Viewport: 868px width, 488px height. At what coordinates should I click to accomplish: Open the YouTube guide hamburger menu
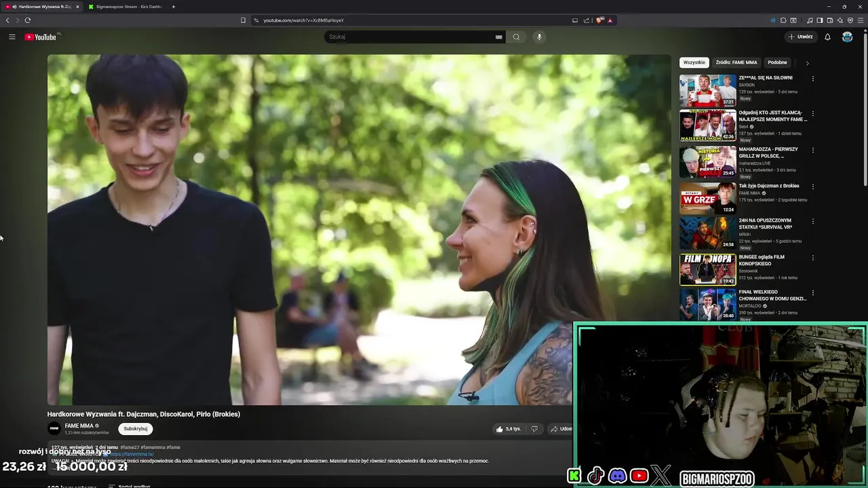coord(12,37)
